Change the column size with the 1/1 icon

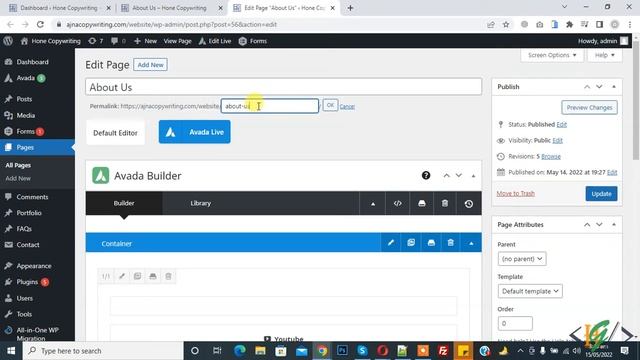click(x=106, y=276)
